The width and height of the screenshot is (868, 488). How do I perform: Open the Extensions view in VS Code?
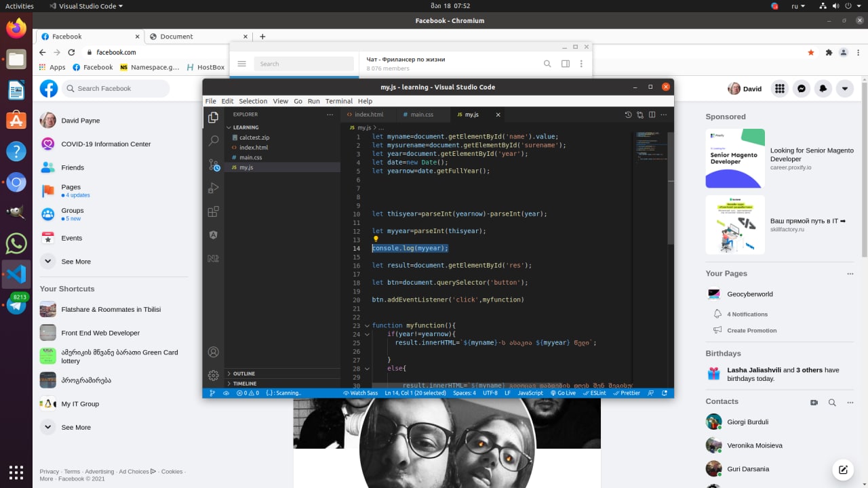pos(214,211)
